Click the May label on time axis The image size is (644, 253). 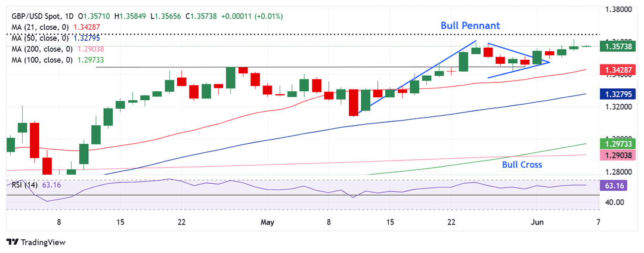267,223
